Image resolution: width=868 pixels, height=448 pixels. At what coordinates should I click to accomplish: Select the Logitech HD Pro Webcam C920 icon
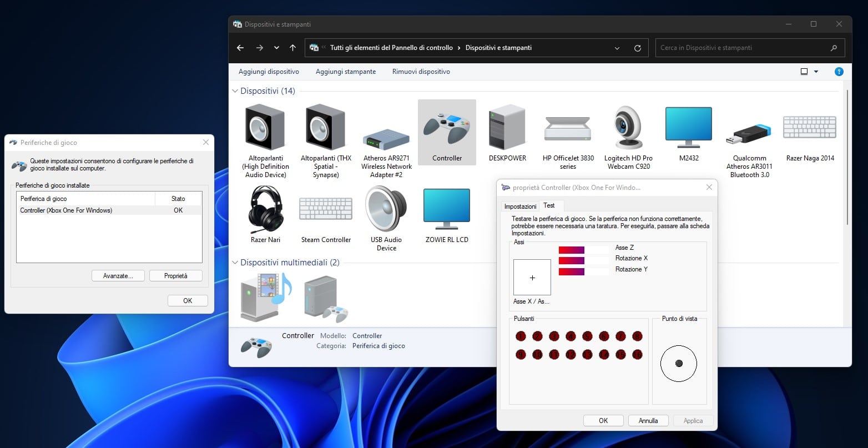[628, 127]
